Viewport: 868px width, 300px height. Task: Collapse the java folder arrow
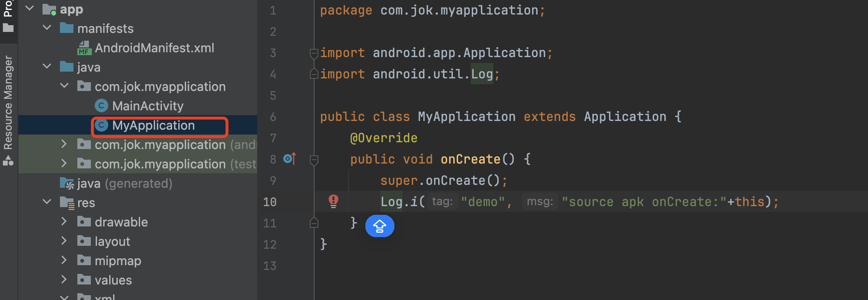point(47,67)
